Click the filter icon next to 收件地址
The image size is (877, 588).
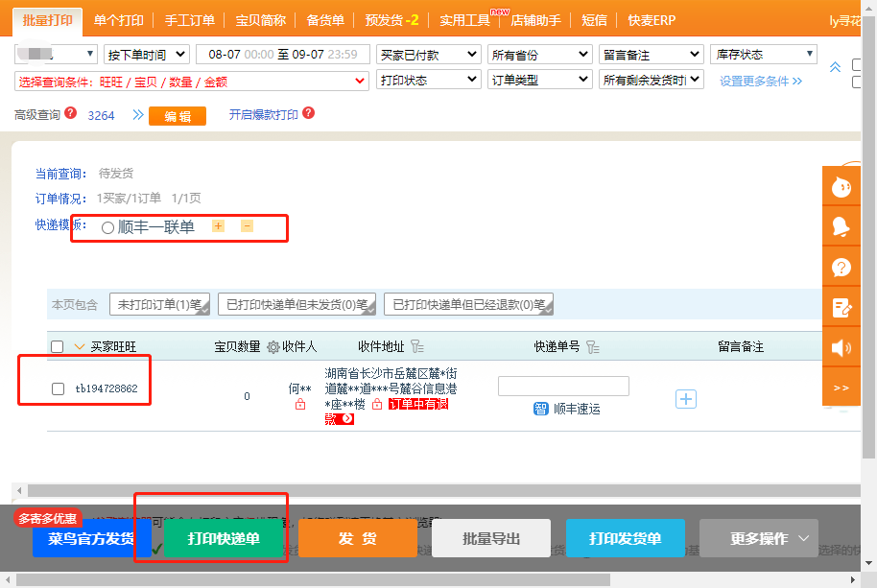click(x=417, y=346)
